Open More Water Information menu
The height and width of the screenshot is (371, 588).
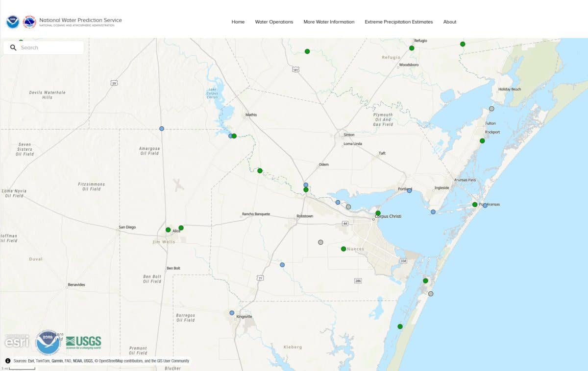click(x=329, y=22)
